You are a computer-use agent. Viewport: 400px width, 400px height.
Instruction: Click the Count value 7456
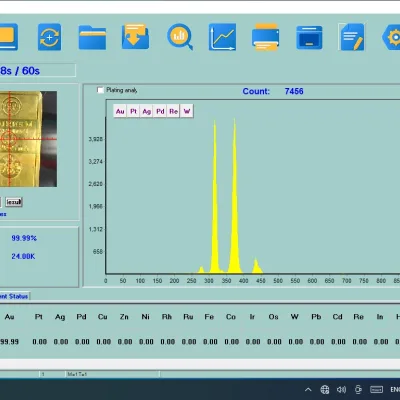point(294,91)
